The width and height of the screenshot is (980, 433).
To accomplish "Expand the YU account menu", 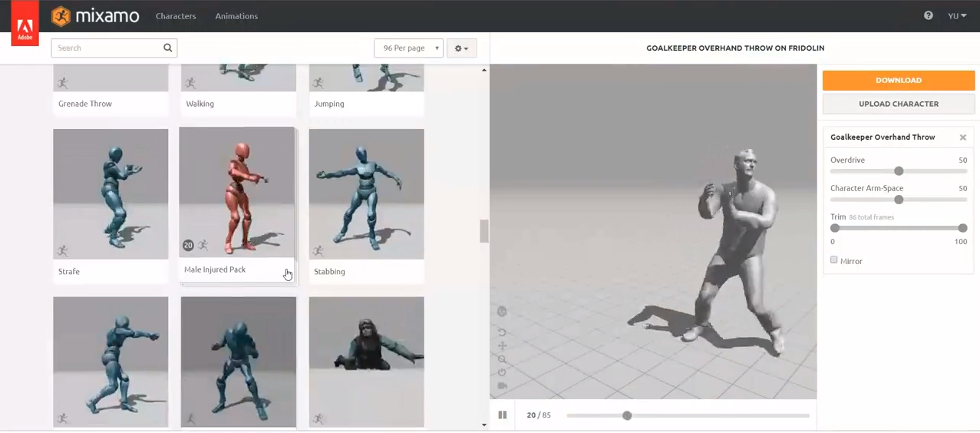I will point(956,16).
